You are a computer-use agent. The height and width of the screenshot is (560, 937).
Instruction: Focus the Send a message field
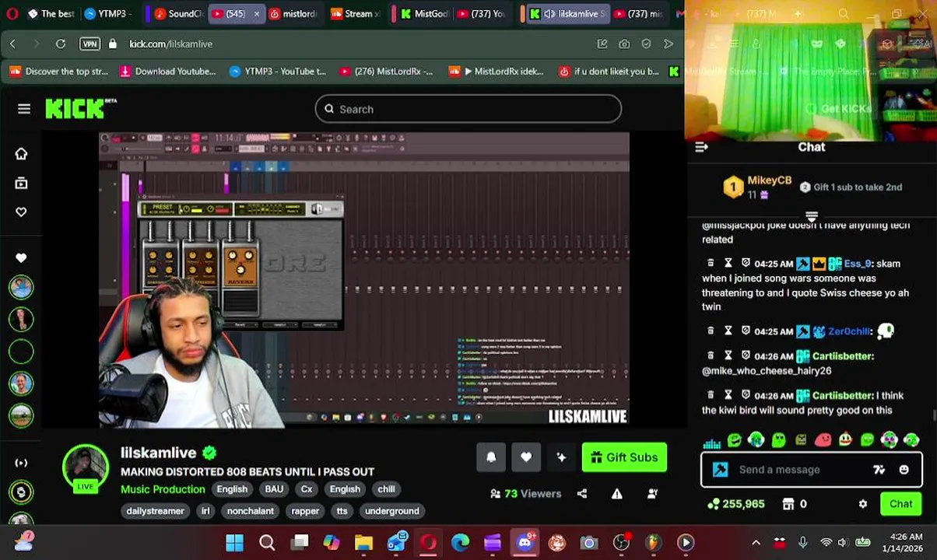click(x=802, y=470)
